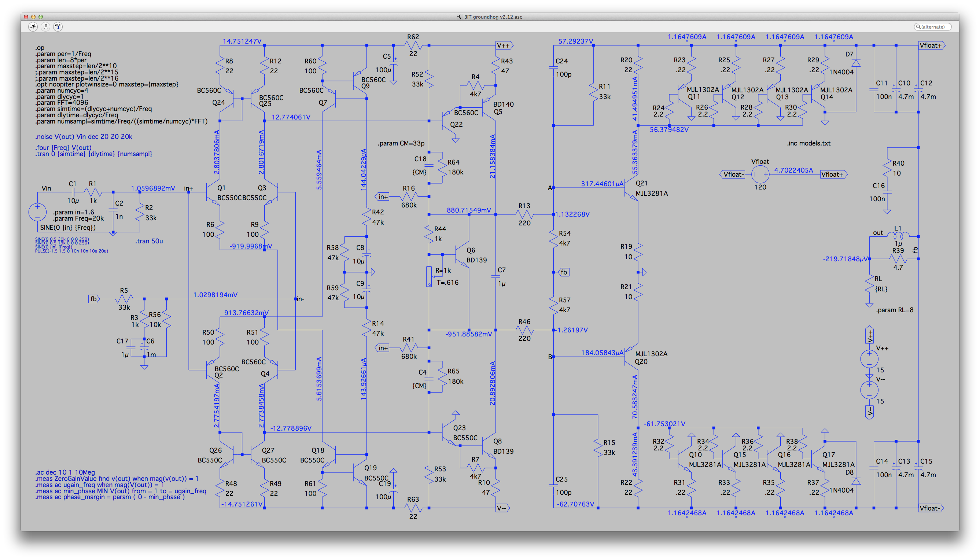Select the Vin voltage source symbol
This screenshot has width=980, height=560.
(x=38, y=212)
